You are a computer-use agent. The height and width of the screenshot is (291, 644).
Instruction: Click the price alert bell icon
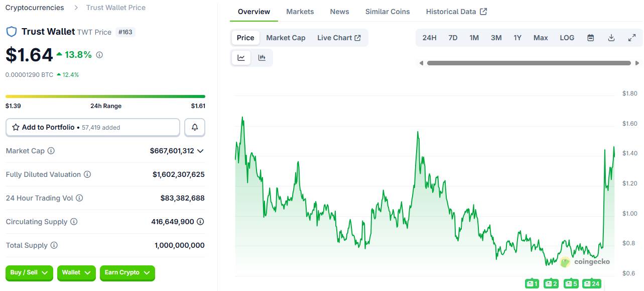coord(195,128)
